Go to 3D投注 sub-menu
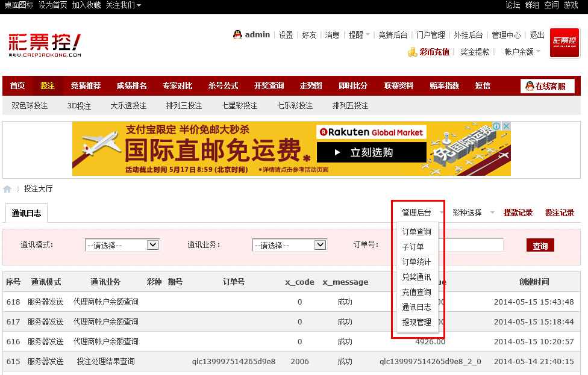 click(79, 106)
